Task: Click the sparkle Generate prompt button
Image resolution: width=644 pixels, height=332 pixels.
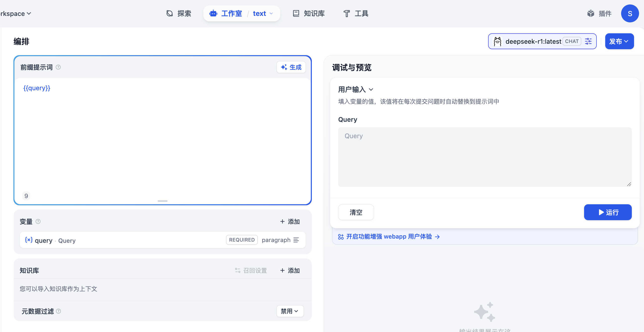Action: point(291,67)
